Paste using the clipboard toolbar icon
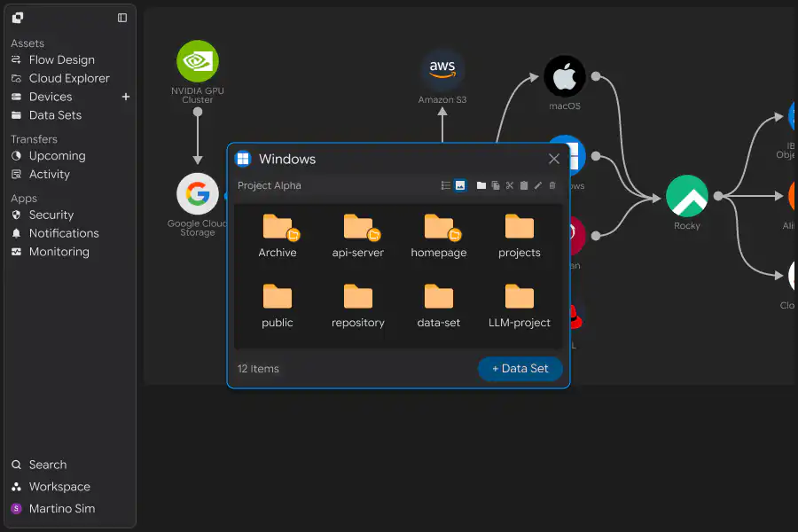Viewport: 798px width, 532px height. click(524, 185)
